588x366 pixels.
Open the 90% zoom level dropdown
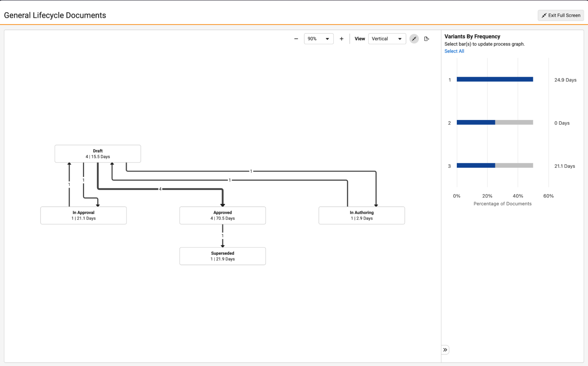click(x=319, y=39)
